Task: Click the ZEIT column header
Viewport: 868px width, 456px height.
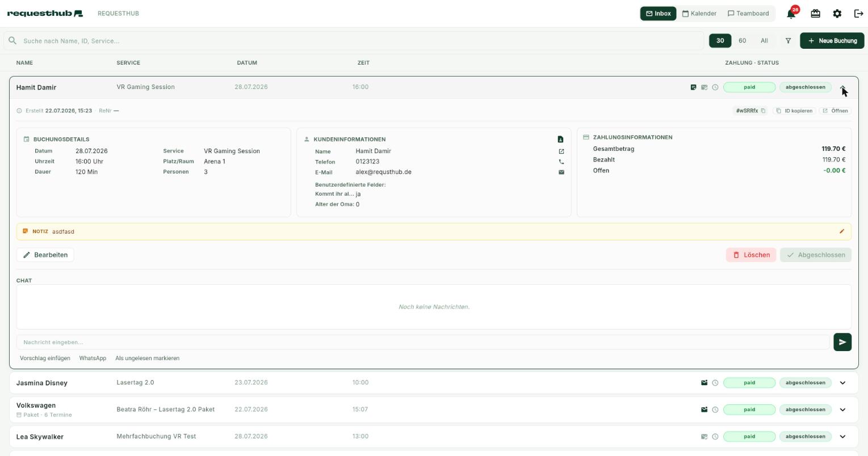Action: pos(363,63)
